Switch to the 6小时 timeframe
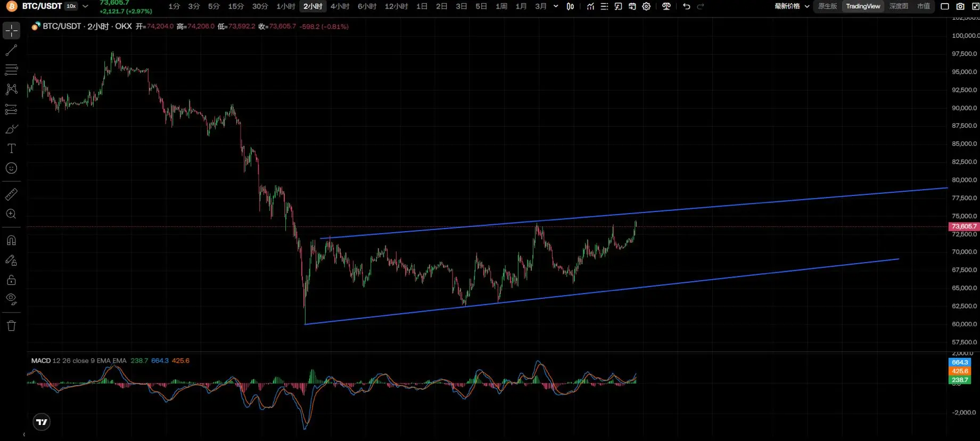980x441 pixels. (367, 6)
